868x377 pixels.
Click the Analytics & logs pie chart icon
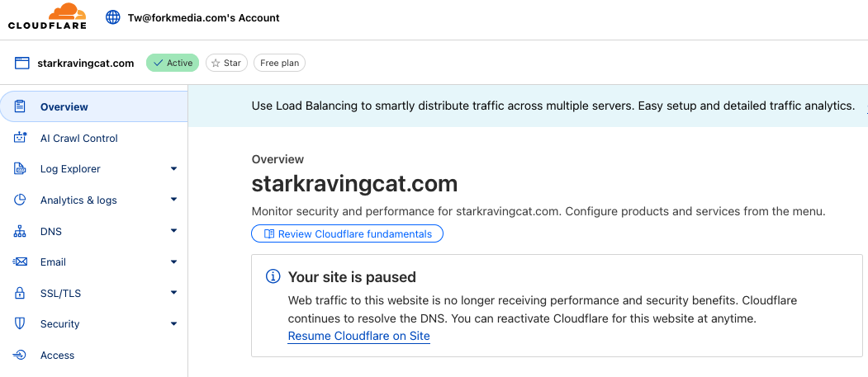[x=21, y=200]
